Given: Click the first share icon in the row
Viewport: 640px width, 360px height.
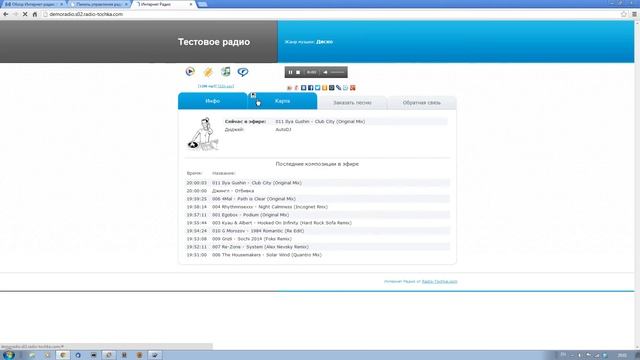Looking at the screenshot, I should pyautogui.click(x=289, y=88).
